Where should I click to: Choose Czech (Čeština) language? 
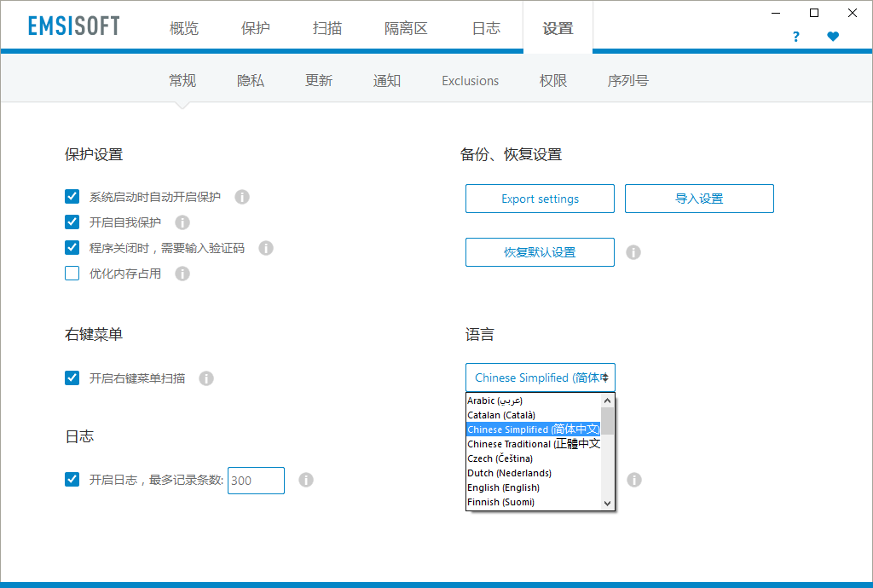tap(534, 458)
